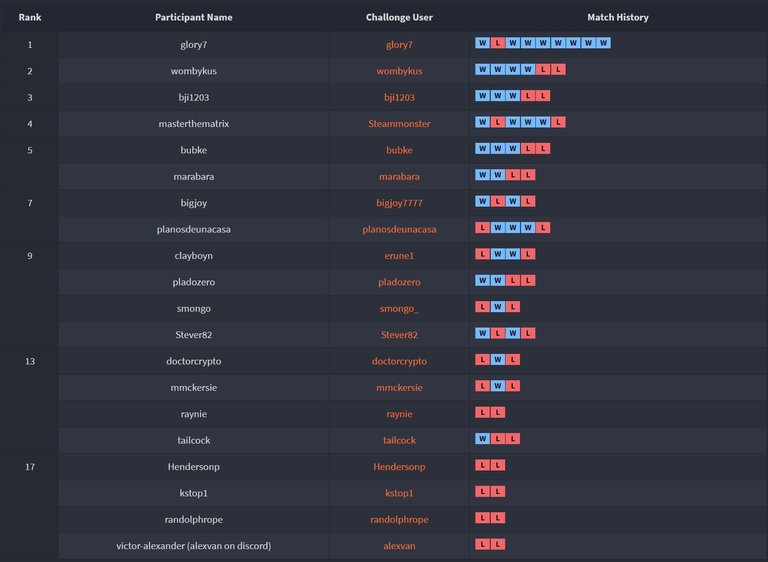Click the Match History column header

617,17
